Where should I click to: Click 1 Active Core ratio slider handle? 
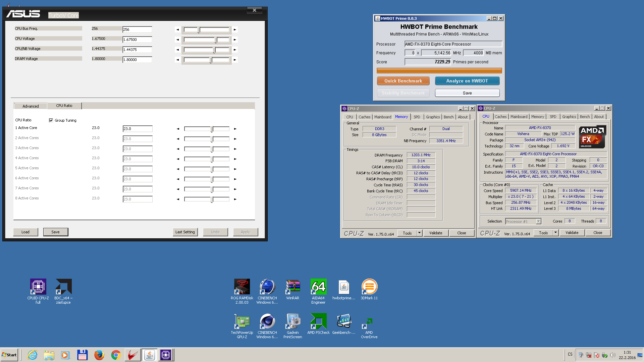(x=212, y=129)
